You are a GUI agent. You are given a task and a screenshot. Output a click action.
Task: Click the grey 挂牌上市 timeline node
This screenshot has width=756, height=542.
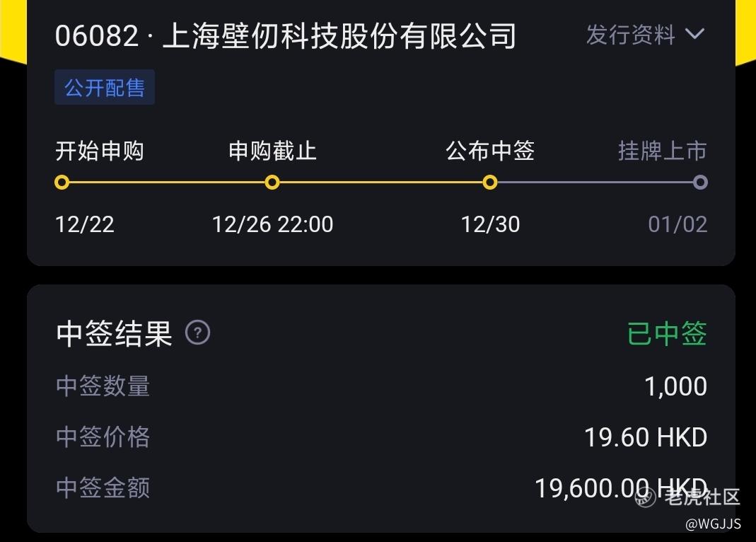click(700, 183)
